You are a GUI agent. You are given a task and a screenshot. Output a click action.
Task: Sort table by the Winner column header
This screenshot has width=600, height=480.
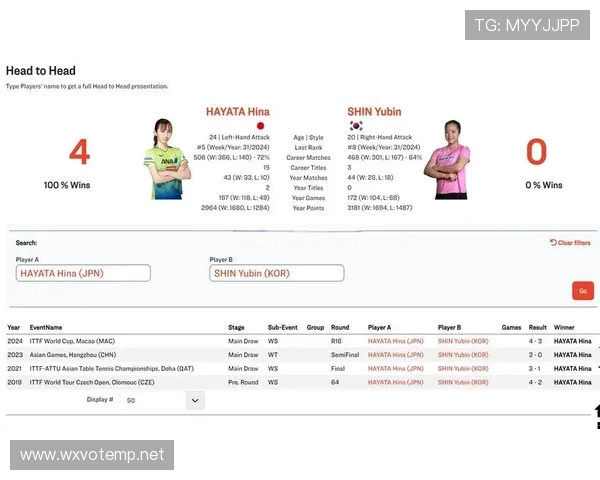click(x=564, y=327)
